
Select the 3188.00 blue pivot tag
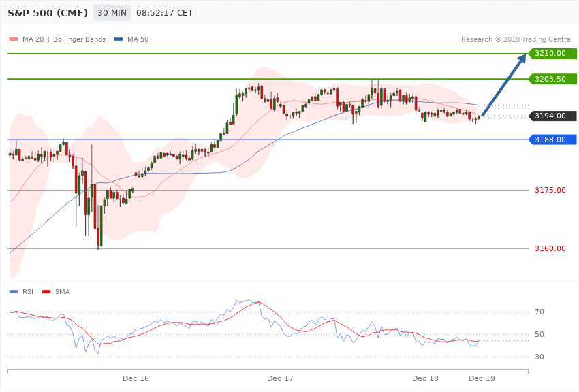click(x=553, y=140)
